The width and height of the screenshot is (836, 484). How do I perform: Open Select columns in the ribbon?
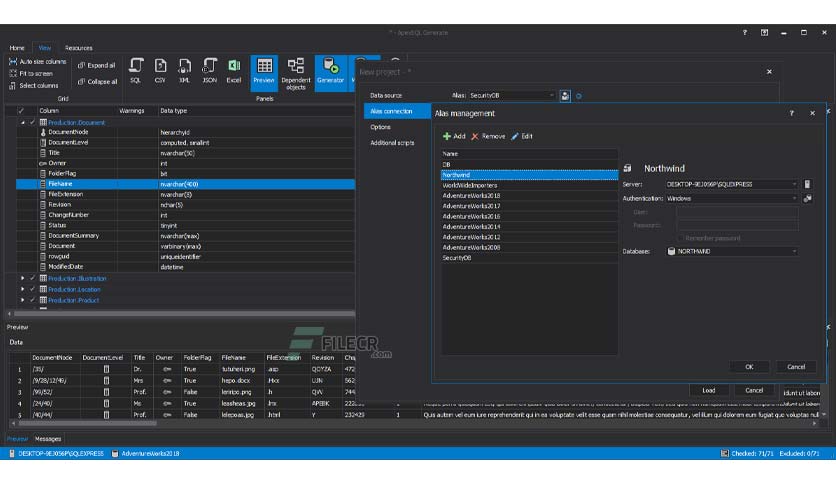point(34,85)
